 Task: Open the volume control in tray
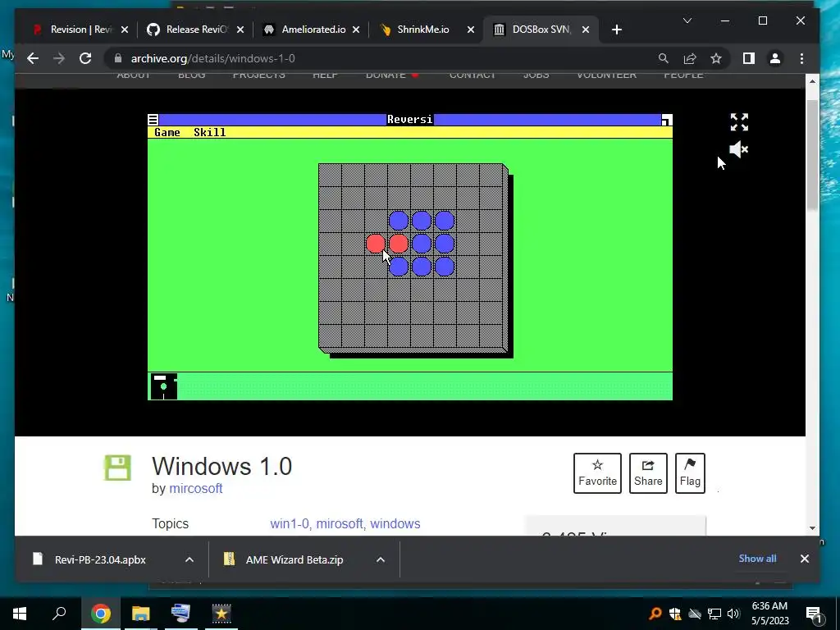coord(733,614)
